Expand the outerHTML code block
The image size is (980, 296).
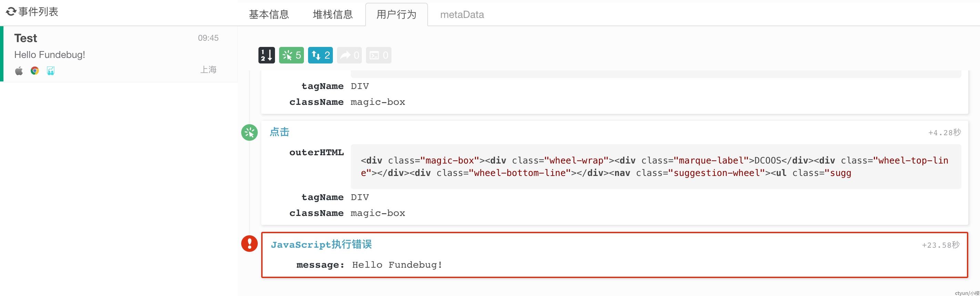pos(656,167)
